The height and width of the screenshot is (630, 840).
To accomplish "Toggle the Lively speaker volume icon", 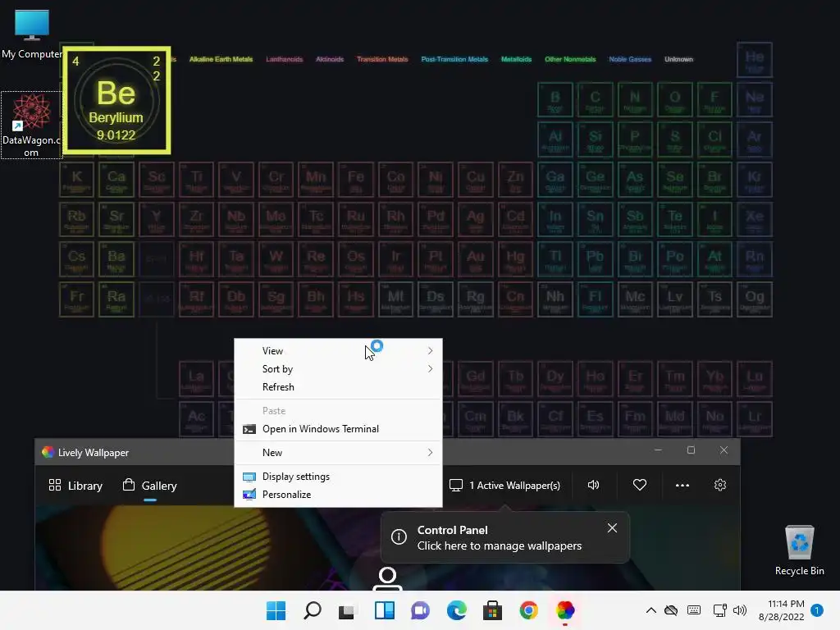I will coord(594,486).
